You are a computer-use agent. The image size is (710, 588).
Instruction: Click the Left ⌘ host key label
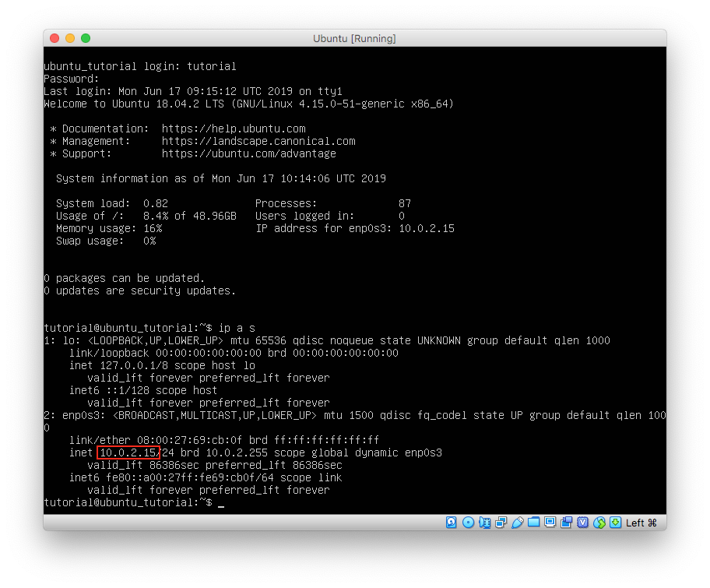click(641, 523)
